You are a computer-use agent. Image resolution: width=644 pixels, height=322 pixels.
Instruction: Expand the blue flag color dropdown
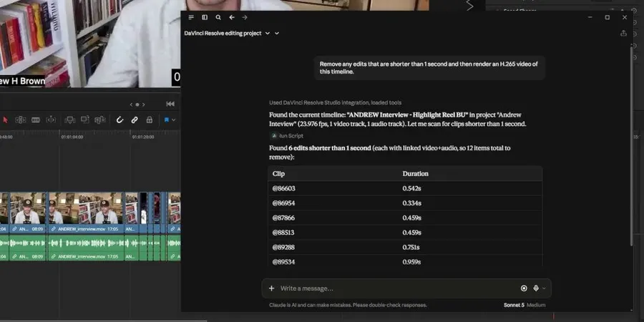[174, 120]
